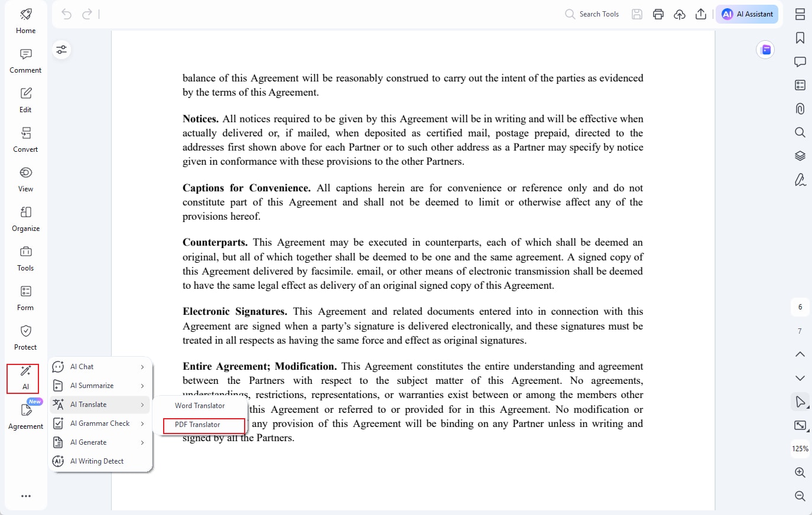Toggle the properties settings slider icon

(61, 50)
